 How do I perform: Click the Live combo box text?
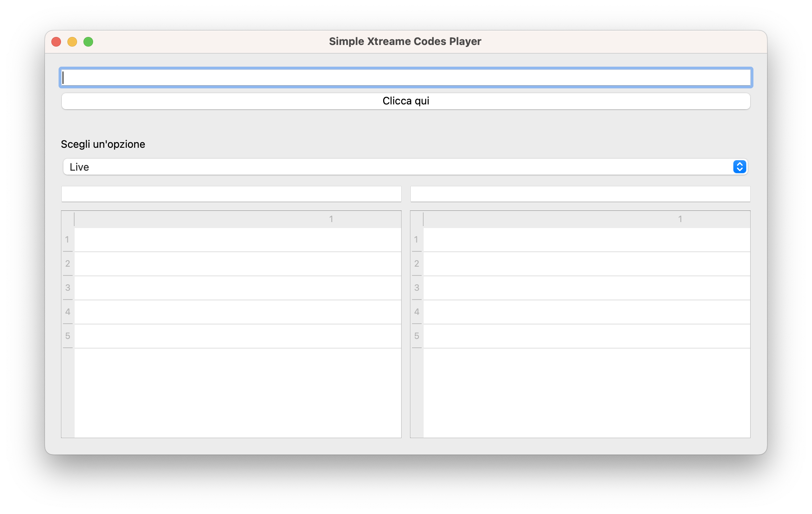(x=79, y=167)
